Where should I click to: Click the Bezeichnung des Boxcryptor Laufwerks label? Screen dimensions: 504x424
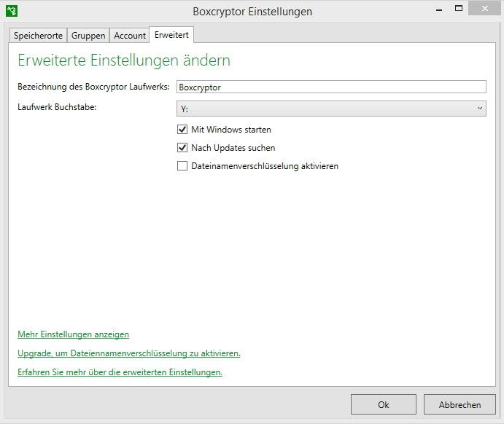pyautogui.click(x=93, y=87)
